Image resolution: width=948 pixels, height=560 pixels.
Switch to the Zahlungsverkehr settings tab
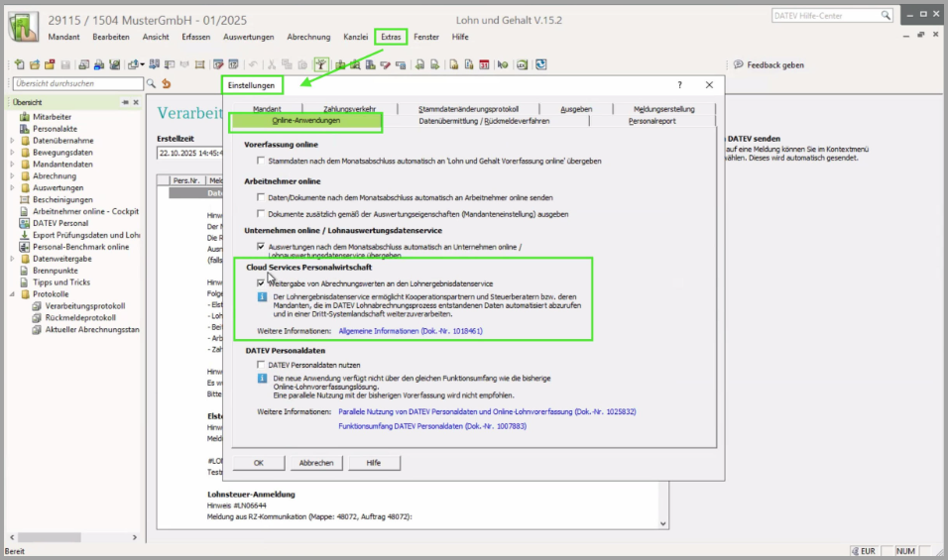pyautogui.click(x=350, y=108)
